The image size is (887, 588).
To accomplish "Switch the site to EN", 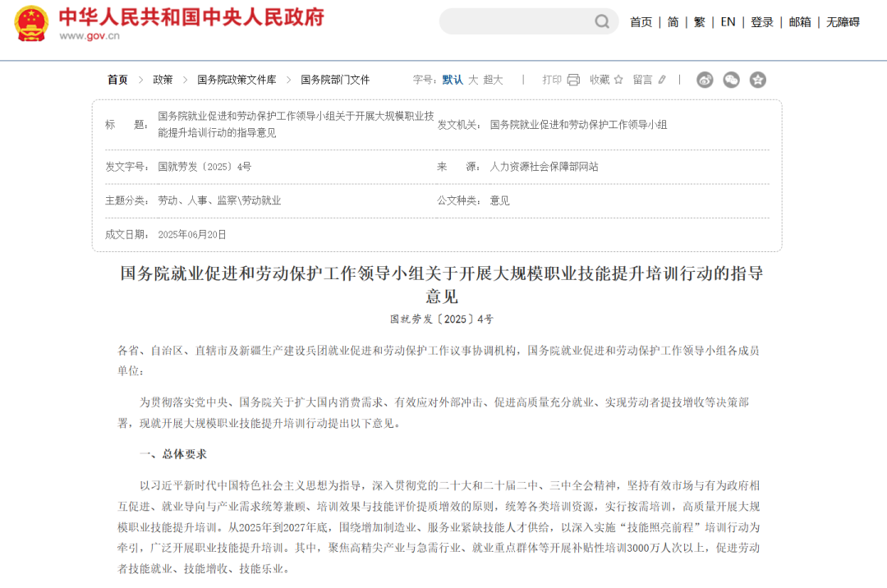I will click(728, 22).
